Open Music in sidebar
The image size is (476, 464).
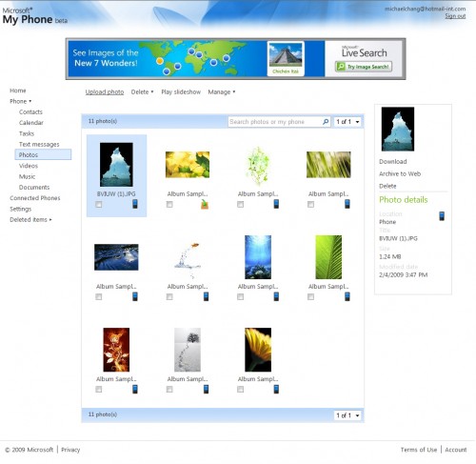click(x=27, y=176)
